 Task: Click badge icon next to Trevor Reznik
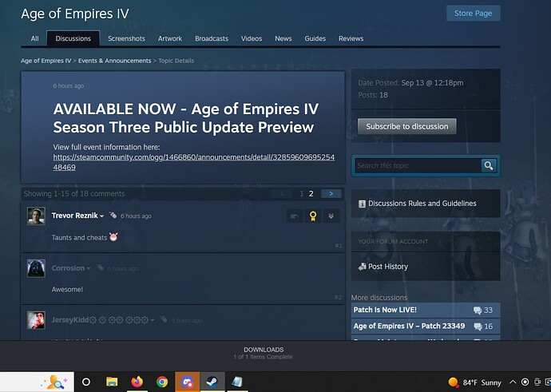pos(113,215)
